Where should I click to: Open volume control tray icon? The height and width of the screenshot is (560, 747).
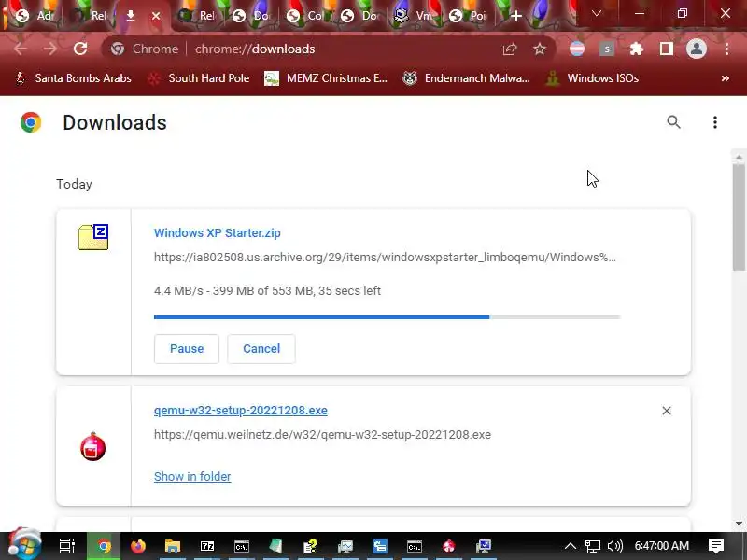coord(615,546)
